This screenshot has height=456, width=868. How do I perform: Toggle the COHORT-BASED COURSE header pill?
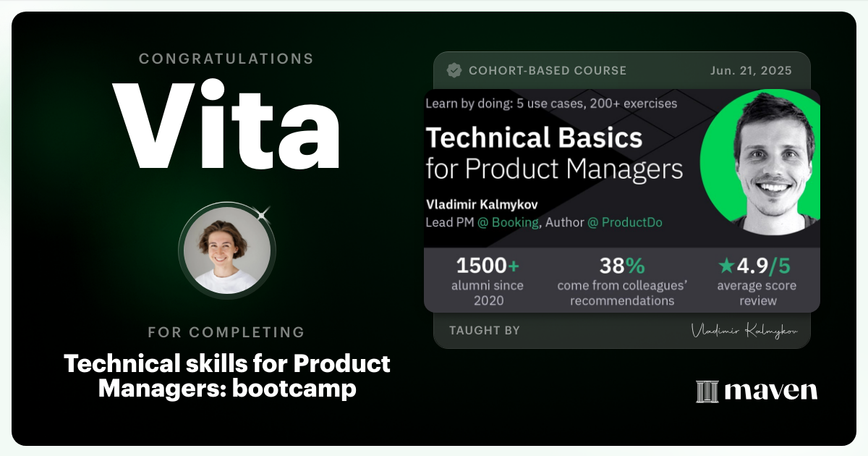pos(539,70)
